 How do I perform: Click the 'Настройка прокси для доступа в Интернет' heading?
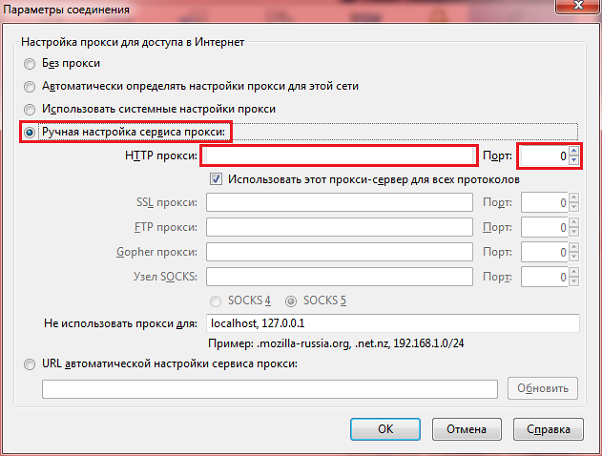(132, 42)
